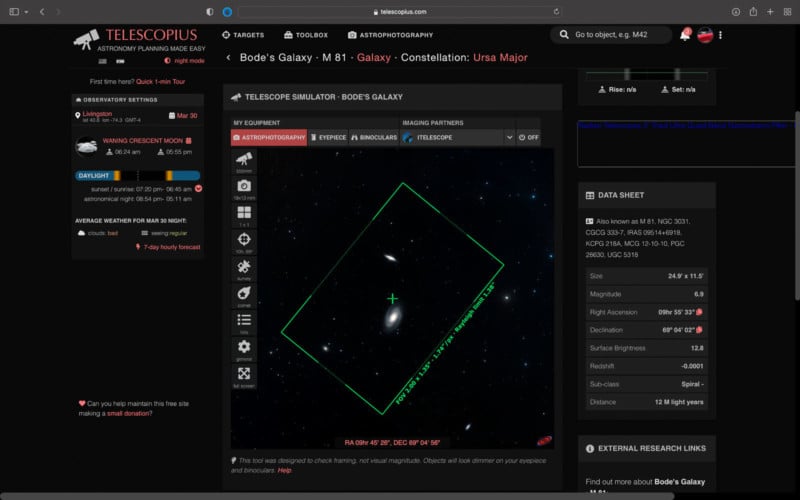The height and width of the screenshot is (500, 800).
Task: Click the camera sensor size icon
Action: coord(244,187)
